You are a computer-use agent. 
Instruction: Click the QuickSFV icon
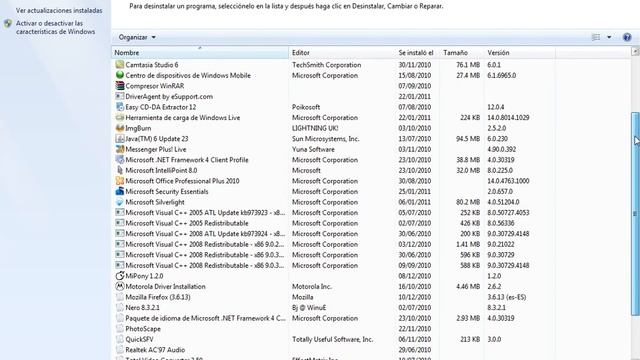pyautogui.click(x=120, y=339)
